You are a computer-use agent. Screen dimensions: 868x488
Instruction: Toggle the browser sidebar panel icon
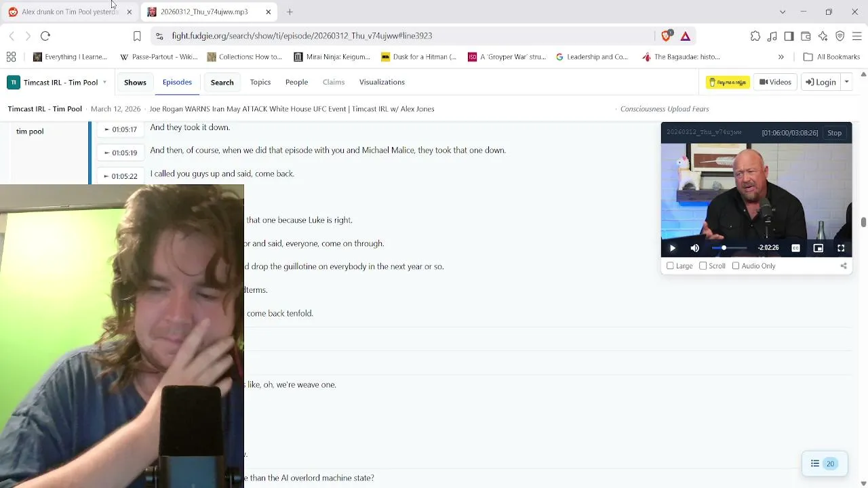point(789,36)
